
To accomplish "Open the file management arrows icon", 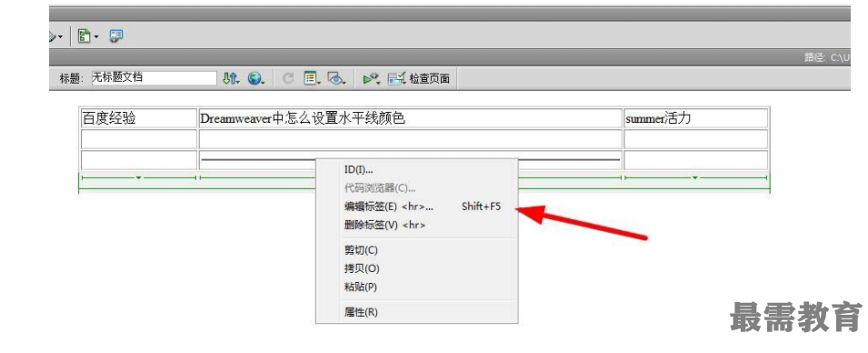I will coord(230,78).
